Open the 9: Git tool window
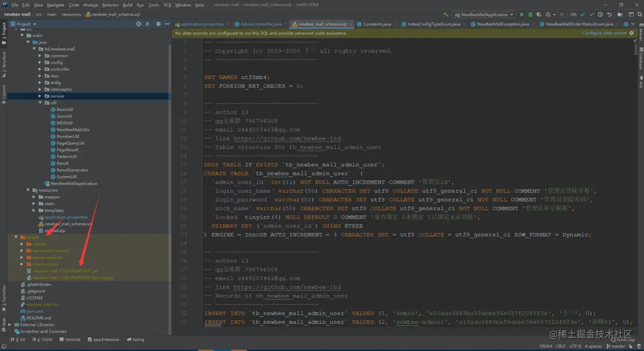 pos(19,340)
